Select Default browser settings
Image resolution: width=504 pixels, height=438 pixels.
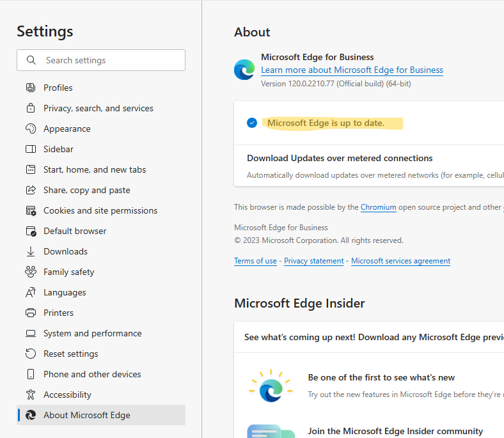(x=75, y=231)
